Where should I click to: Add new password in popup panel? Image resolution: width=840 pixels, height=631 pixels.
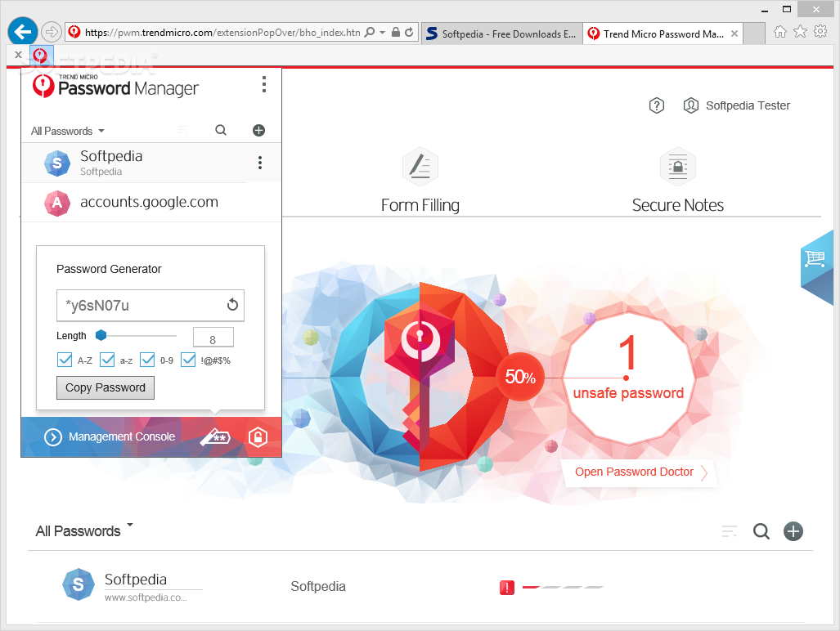pyautogui.click(x=258, y=130)
